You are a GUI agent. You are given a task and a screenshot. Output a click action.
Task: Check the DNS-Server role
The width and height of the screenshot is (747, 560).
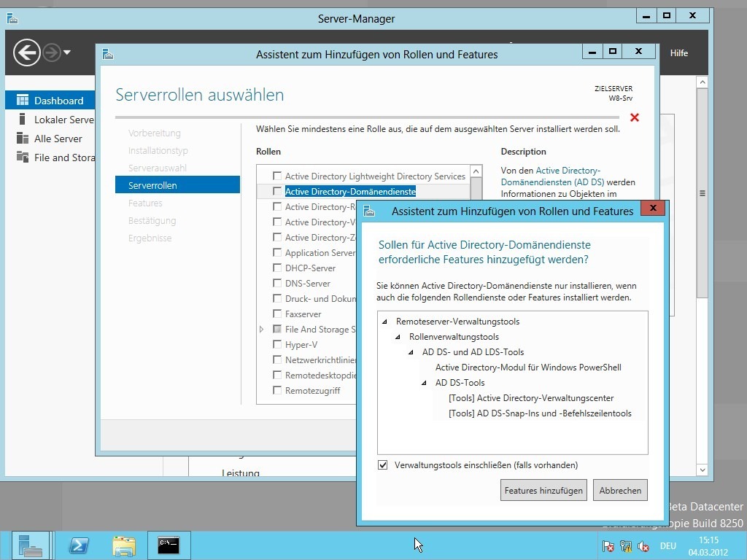276,283
